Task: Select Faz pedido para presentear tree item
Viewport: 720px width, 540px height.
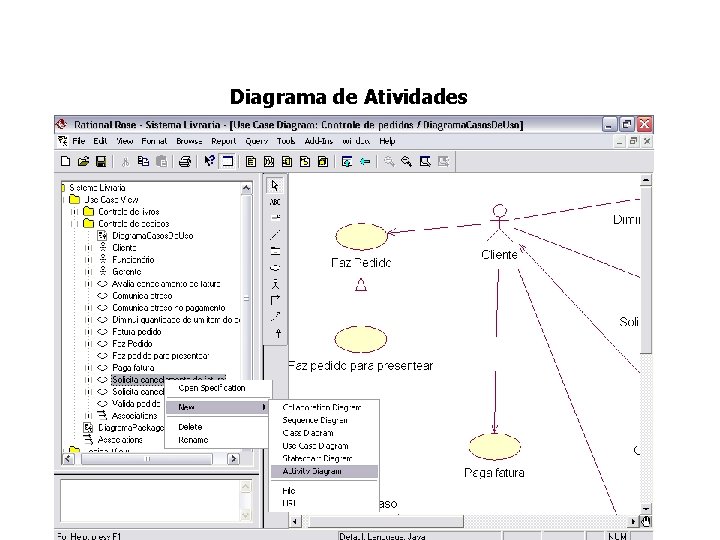Action: (x=160, y=356)
